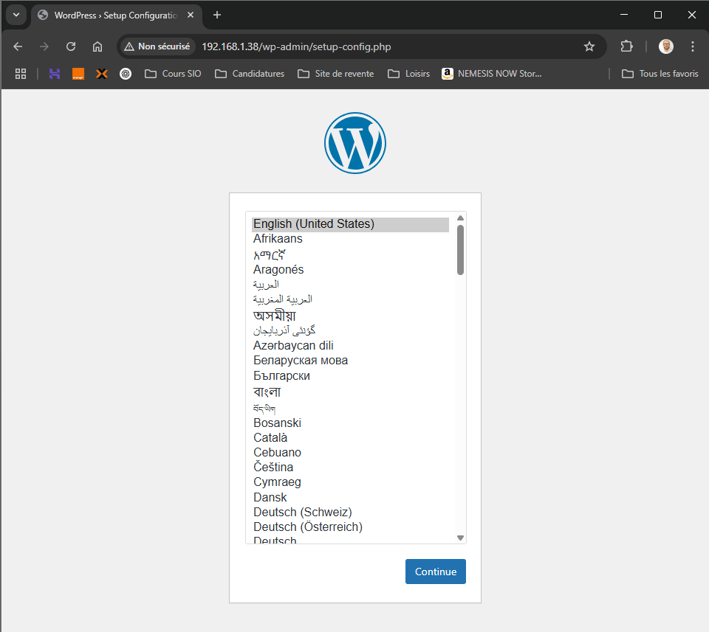Image resolution: width=709 pixels, height=632 pixels.
Task: Open the user profile avatar
Action: (666, 47)
